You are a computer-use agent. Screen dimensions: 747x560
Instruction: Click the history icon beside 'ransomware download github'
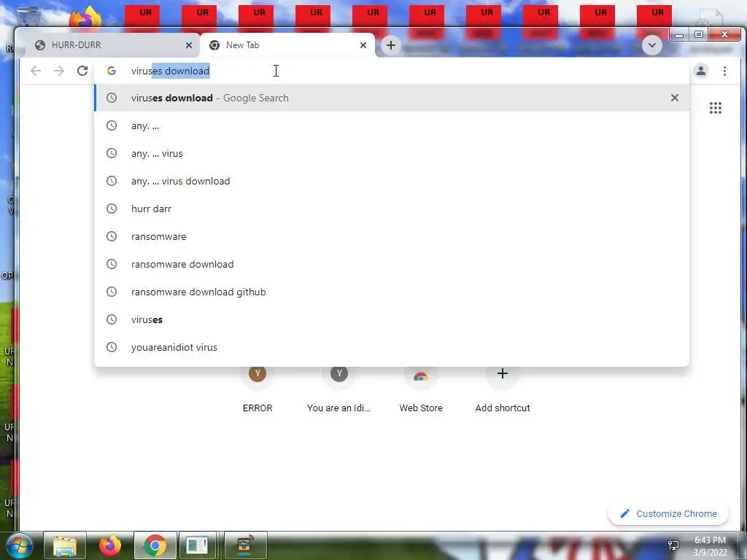point(112,292)
